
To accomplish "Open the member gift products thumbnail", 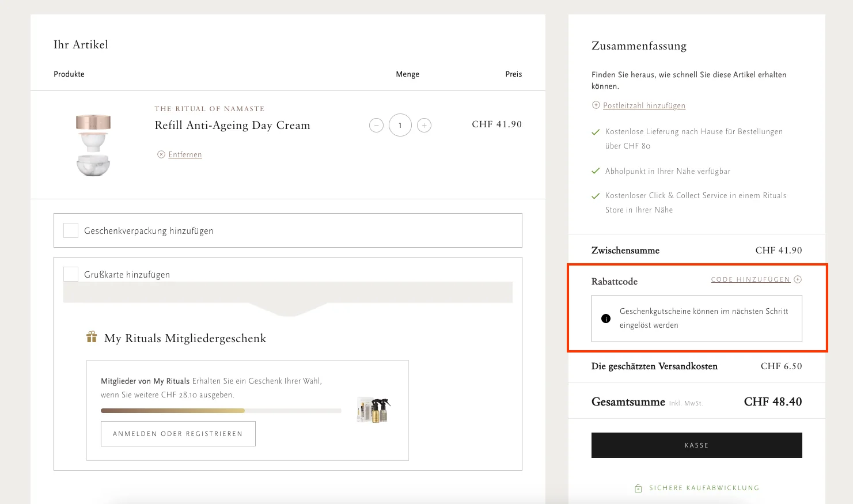I will coord(374,410).
